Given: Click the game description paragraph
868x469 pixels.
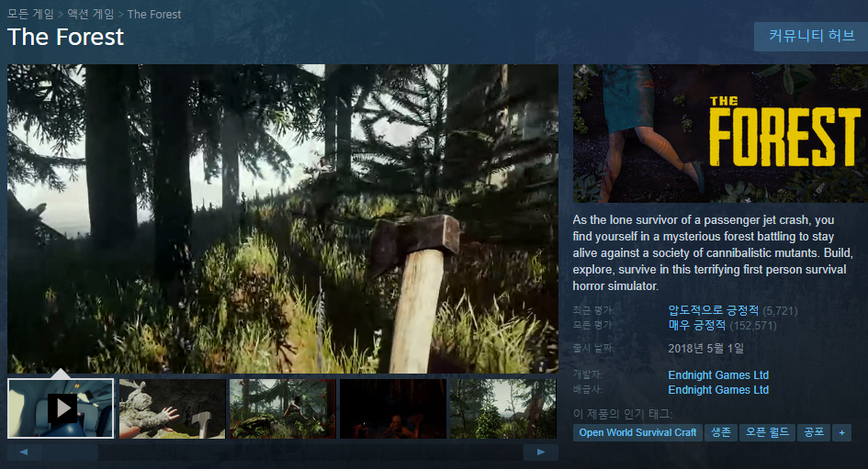Looking at the screenshot, I should click(713, 252).
